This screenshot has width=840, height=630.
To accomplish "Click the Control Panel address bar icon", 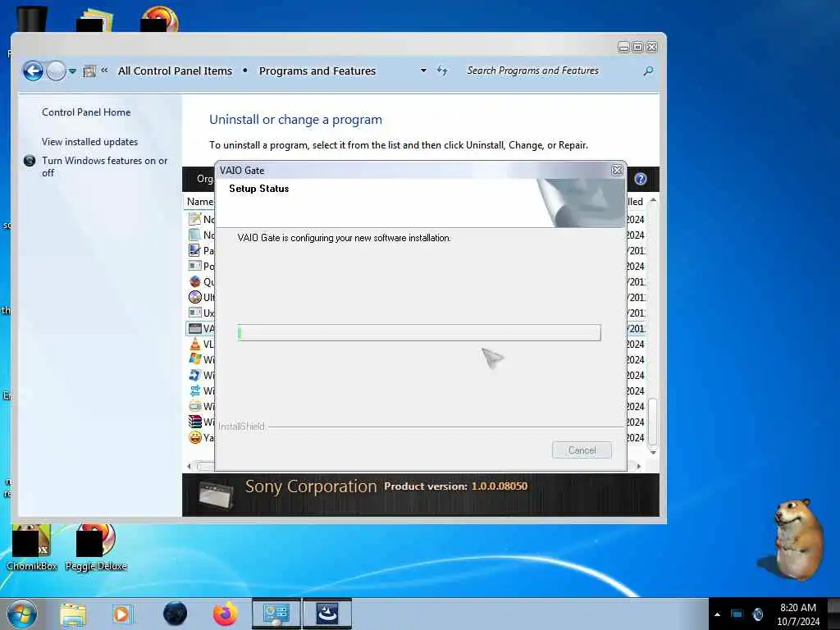I will (x=89, y=71).
